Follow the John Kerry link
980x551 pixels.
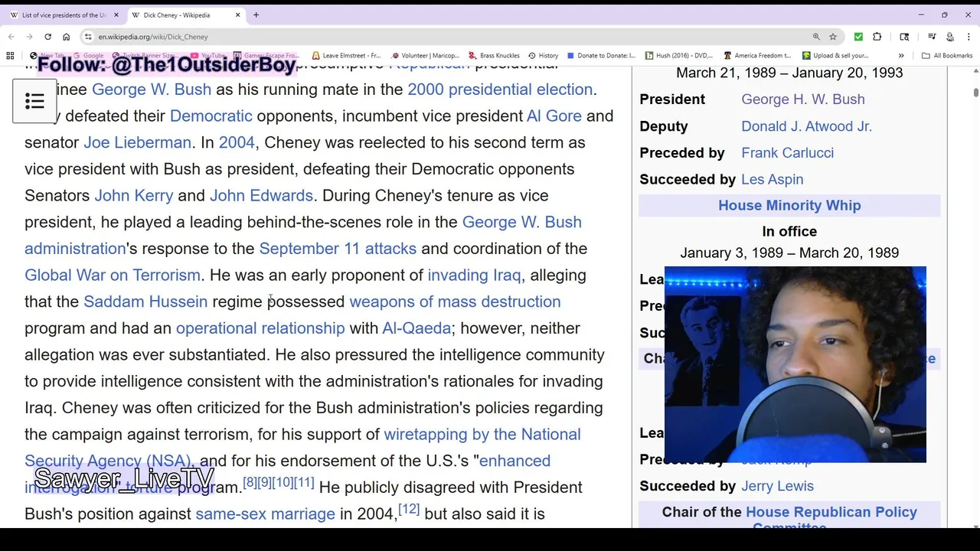coord(134,196)
